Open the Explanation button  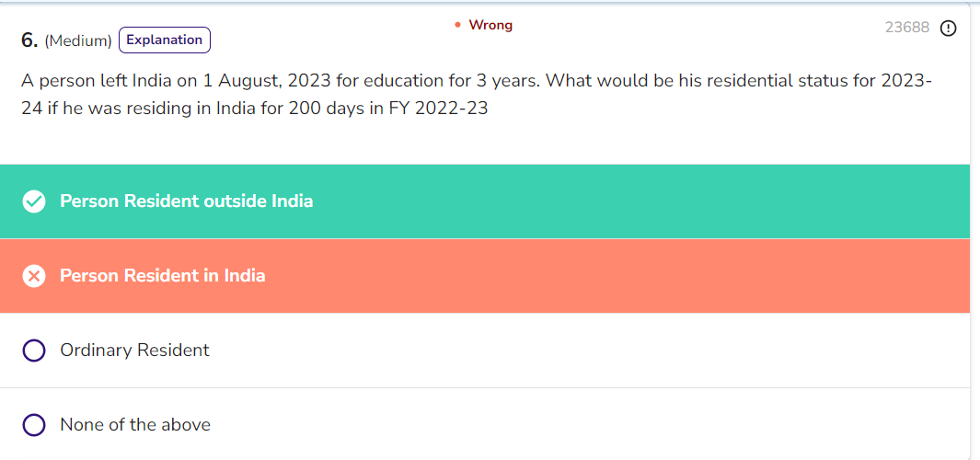(164, 40)
